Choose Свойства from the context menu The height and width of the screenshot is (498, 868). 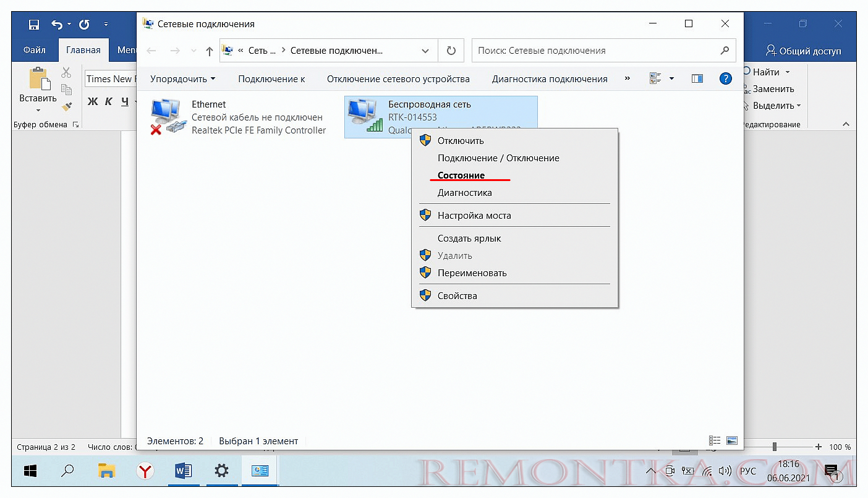(457, 295)
